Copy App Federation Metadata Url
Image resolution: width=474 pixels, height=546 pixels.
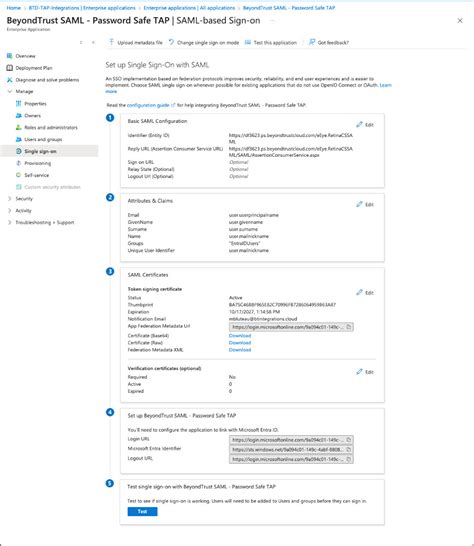click(x=349, y=327)
